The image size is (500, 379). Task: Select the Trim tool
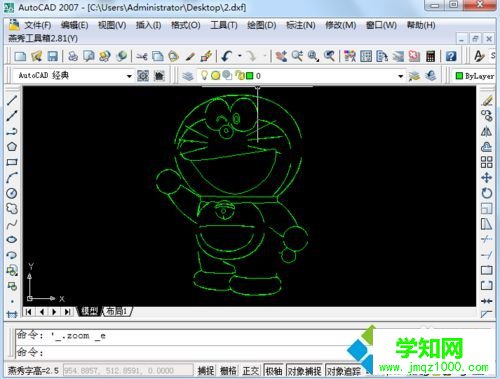pos(487,239)
